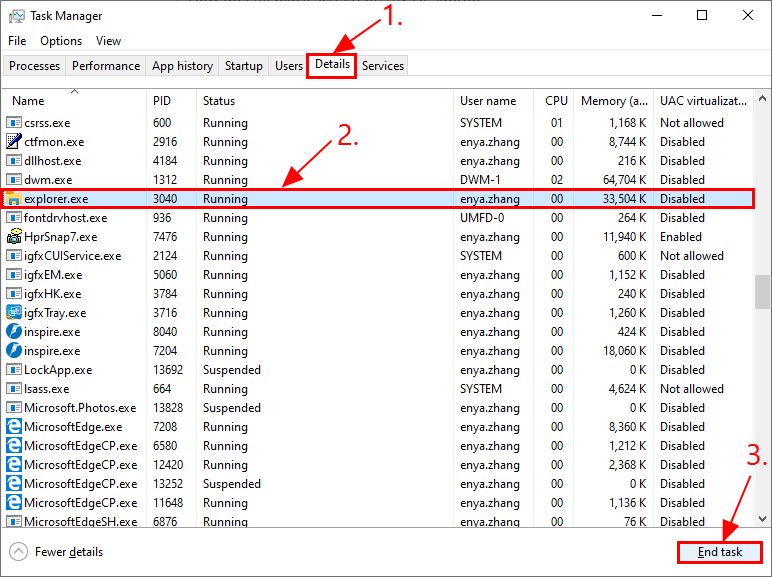
Task: Click the explorer.exe folder icon
Action: pos(14,199)
